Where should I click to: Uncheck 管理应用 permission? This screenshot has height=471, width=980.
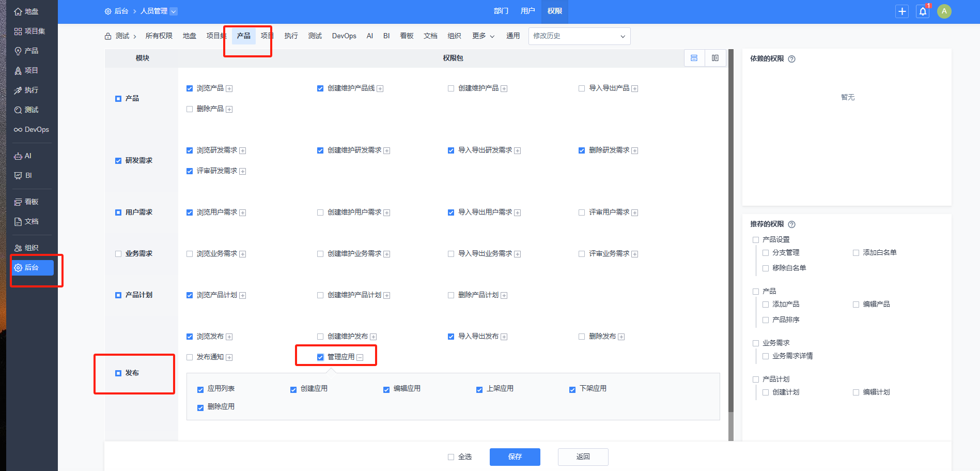click(320, 357)
